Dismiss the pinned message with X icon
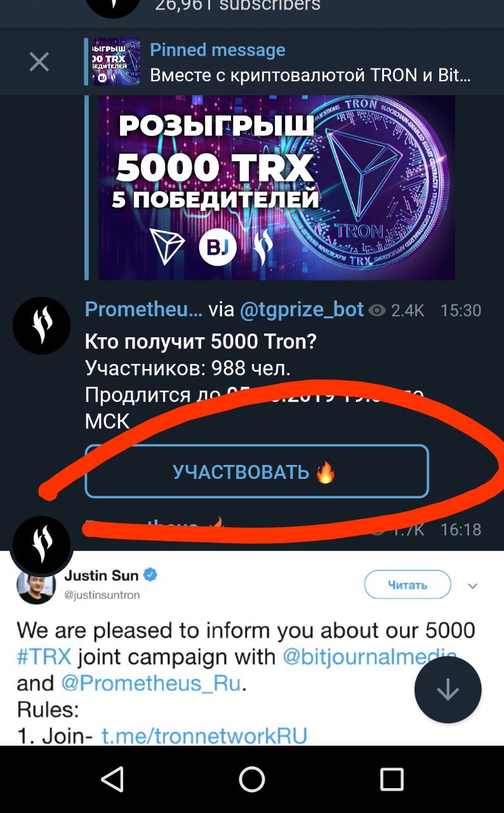 coord(39,62)
